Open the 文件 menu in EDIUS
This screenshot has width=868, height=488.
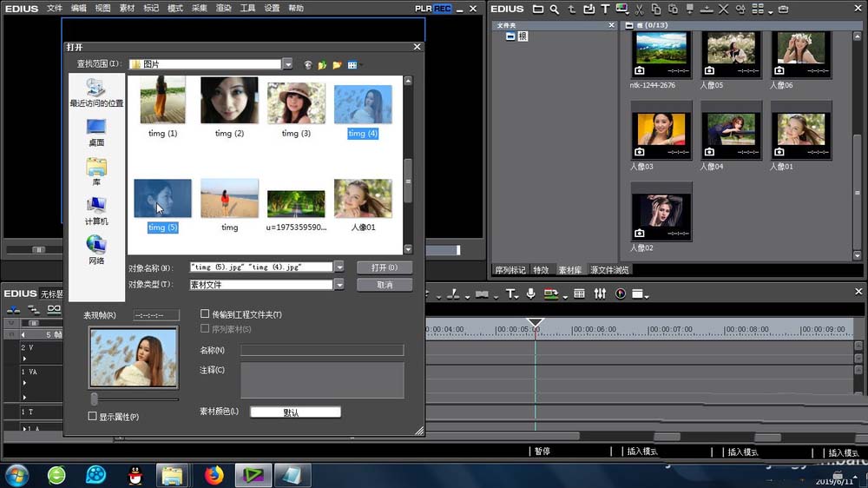tap(54, 8)
